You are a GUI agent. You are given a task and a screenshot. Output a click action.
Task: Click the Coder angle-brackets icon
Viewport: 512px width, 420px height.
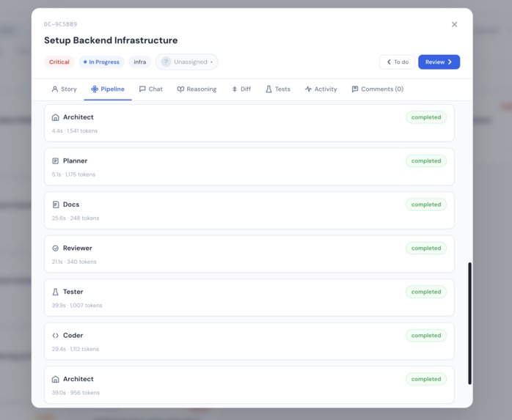pyautogui.click(x=56, y=336)
